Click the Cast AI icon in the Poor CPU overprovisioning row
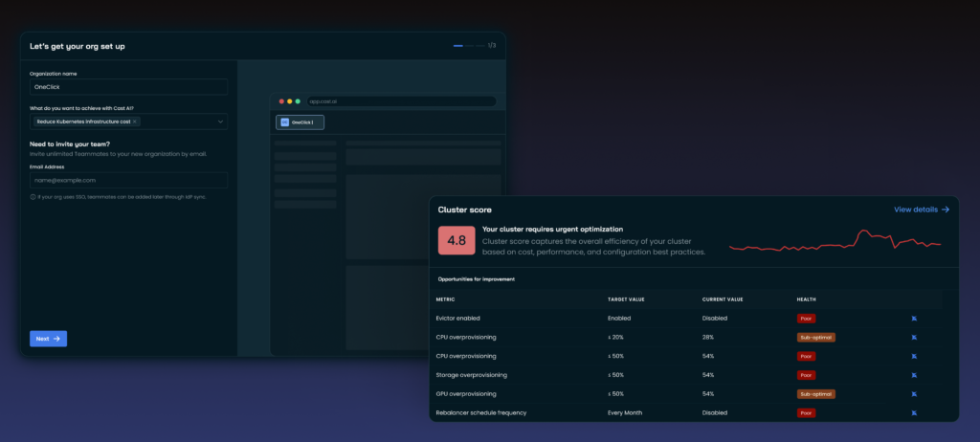Viewport: 980px width, 442px height. point(914,356)
